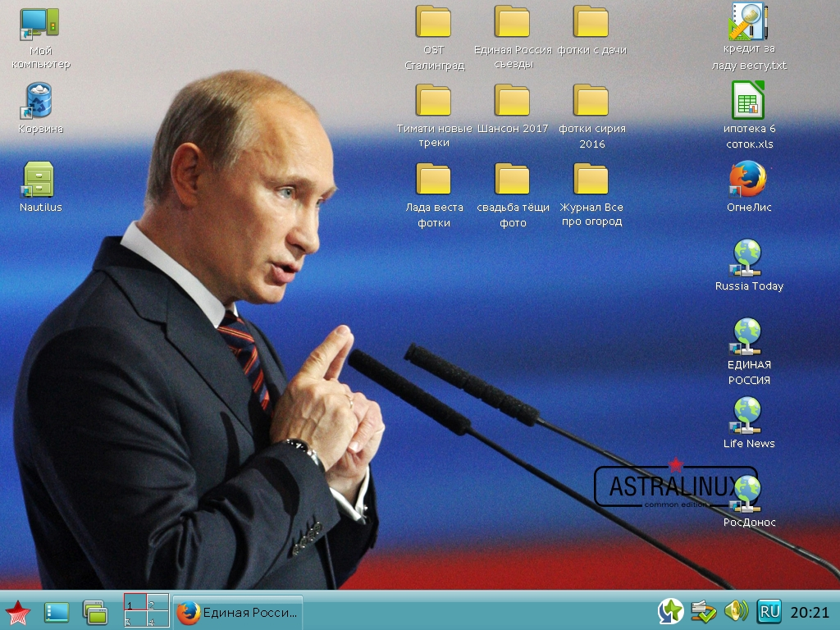Open the network status tray icon
This screenshot has height=630, width=840.
tap(702, 612)
